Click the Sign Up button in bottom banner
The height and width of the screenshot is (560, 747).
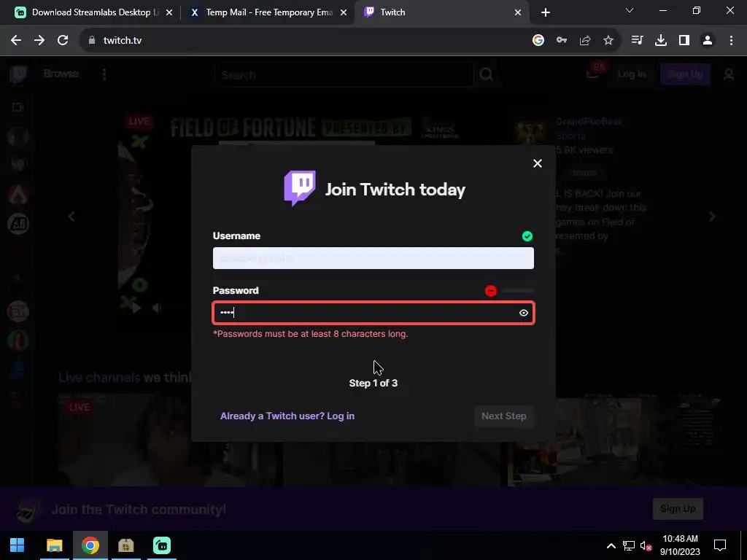678,509
